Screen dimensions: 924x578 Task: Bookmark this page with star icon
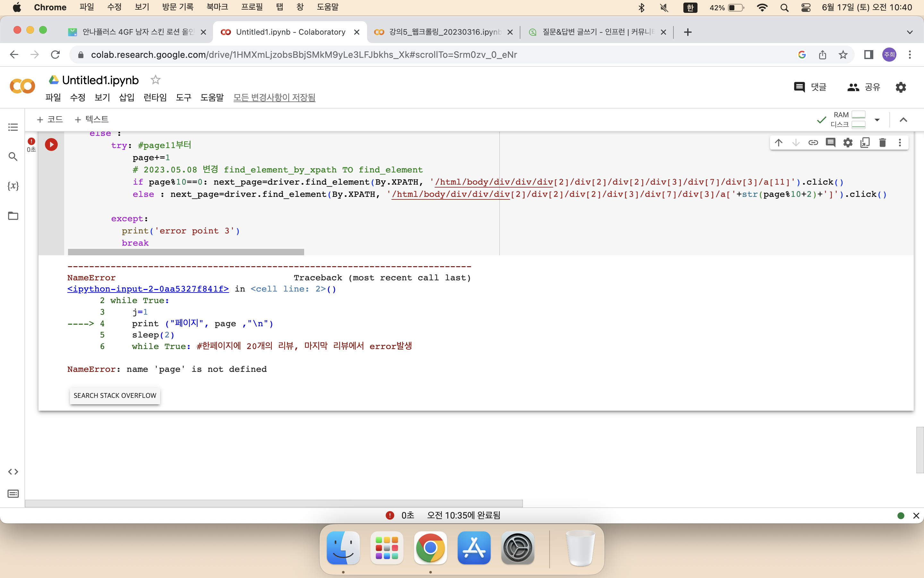[843, 55]
